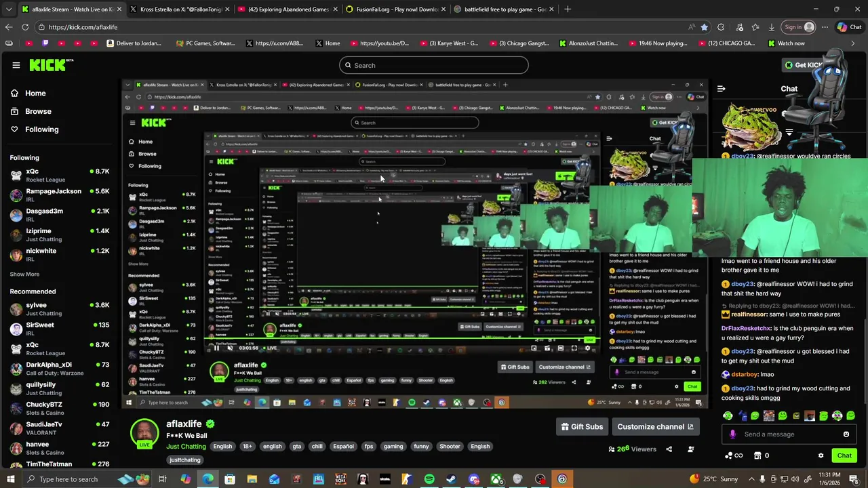This screenshot has width=868, height=488.
Task: Click the green Chat send button
Action: [x=844, y=455]
